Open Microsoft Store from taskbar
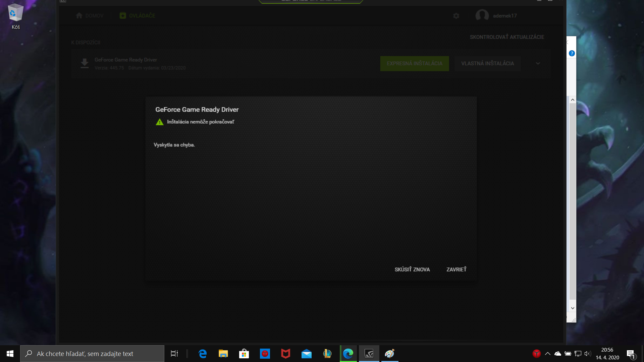644x362 pixels. [244, 354]
